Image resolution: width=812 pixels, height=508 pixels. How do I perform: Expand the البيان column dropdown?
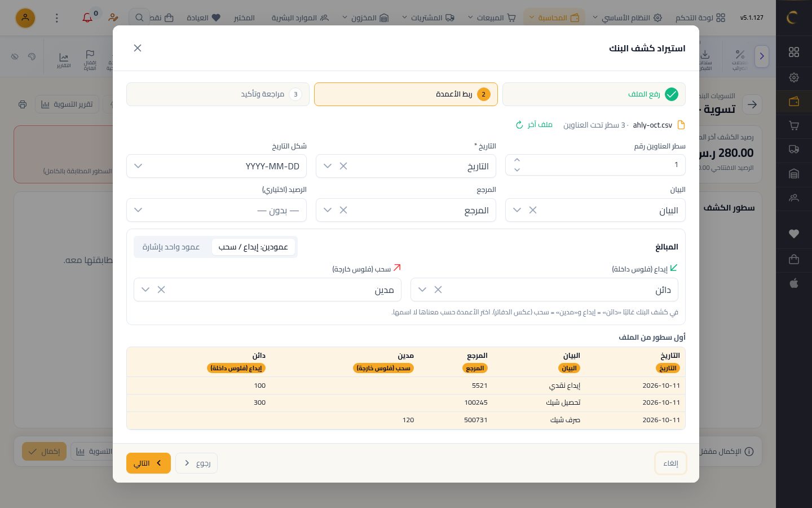pos(517,210)
